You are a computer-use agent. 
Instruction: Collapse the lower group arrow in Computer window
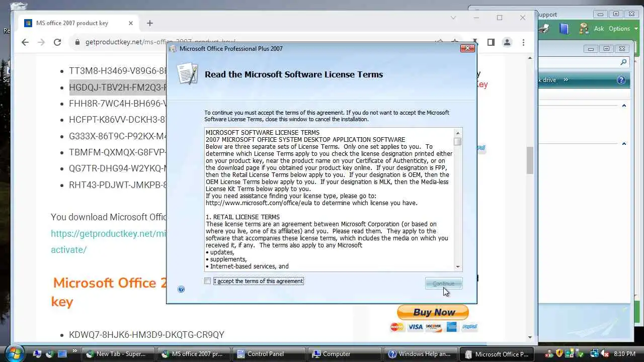tap(624, 144)
